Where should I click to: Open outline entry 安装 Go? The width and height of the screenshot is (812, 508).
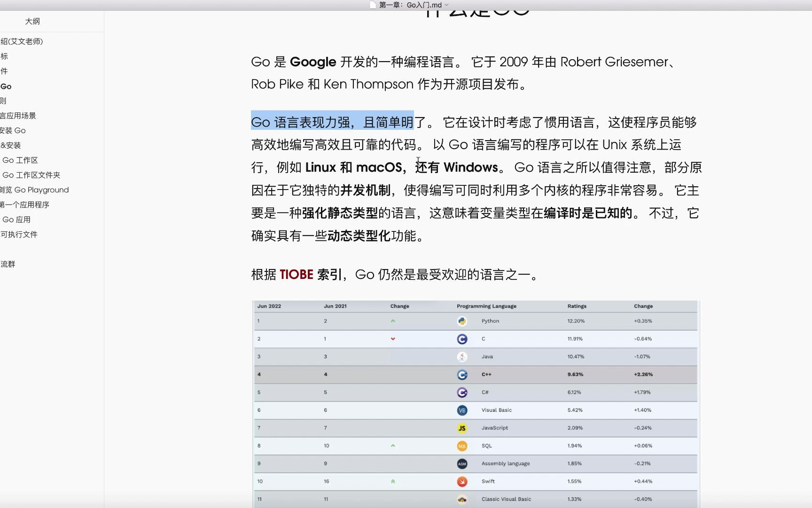pos(13,130)
